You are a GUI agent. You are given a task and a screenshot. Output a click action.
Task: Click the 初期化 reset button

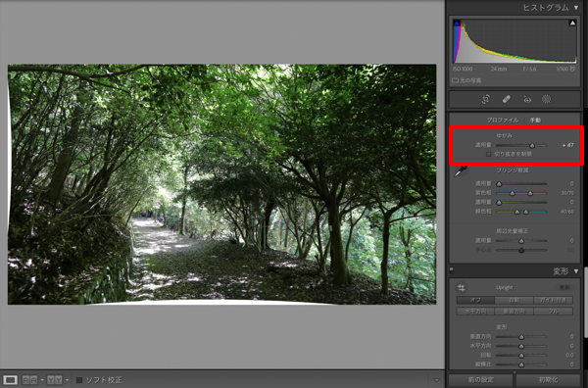548,380
